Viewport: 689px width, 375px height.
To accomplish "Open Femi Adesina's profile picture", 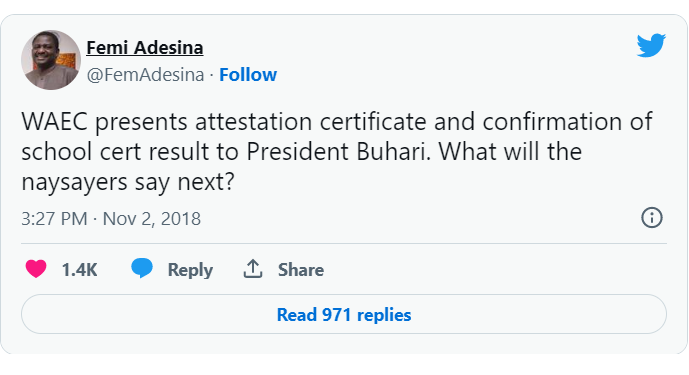I will [51, 60].
